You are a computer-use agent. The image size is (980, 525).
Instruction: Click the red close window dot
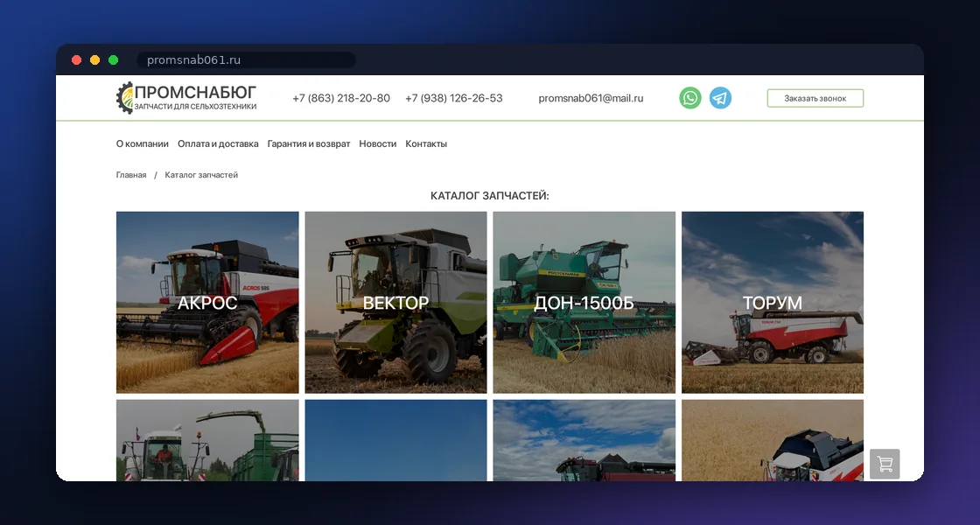77,60
